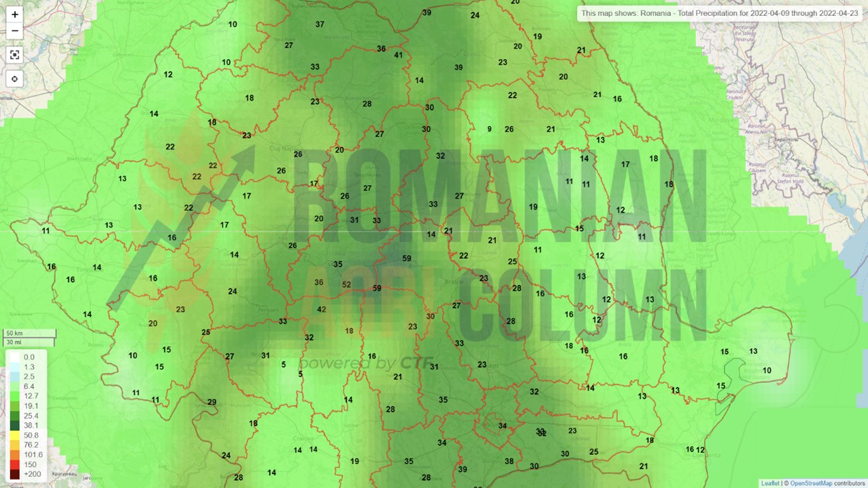Click the 9 precipitation value on the map
The height and width of the screenshot is (488, 868).
pos(489,129)
